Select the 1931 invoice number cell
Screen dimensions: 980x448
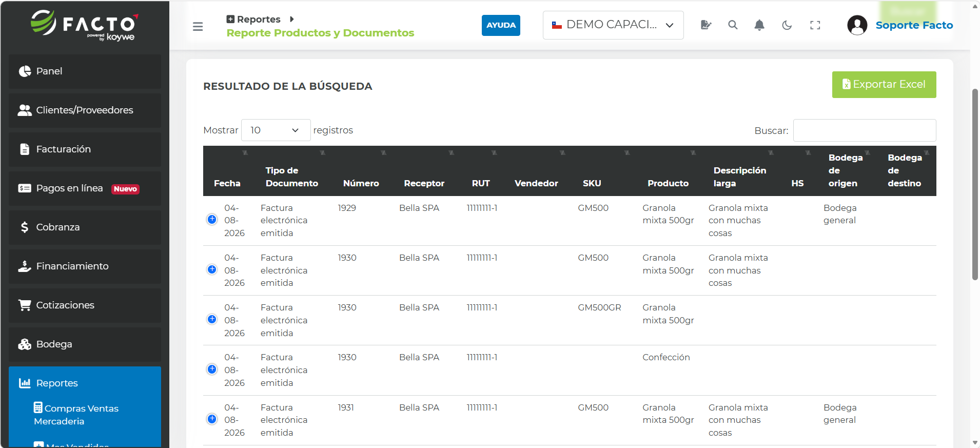click(346, 407)
